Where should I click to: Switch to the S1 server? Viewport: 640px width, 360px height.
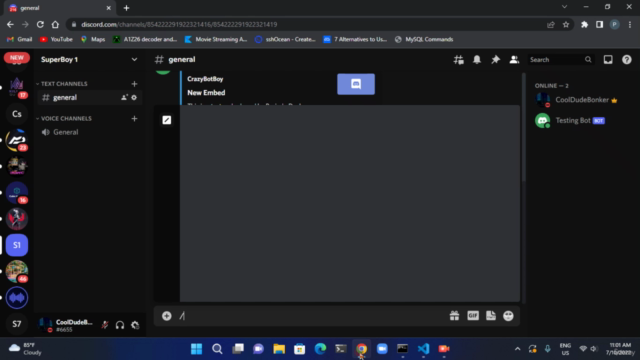click(17, 245)
